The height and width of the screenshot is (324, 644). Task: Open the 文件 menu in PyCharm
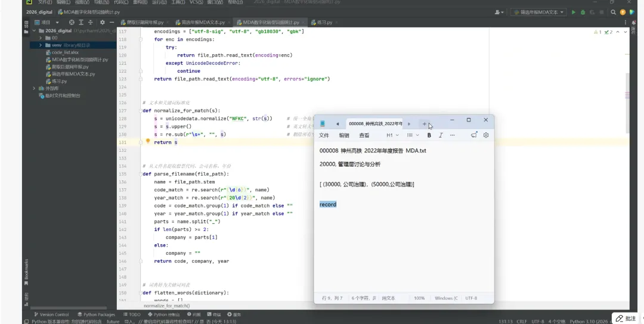45,2
